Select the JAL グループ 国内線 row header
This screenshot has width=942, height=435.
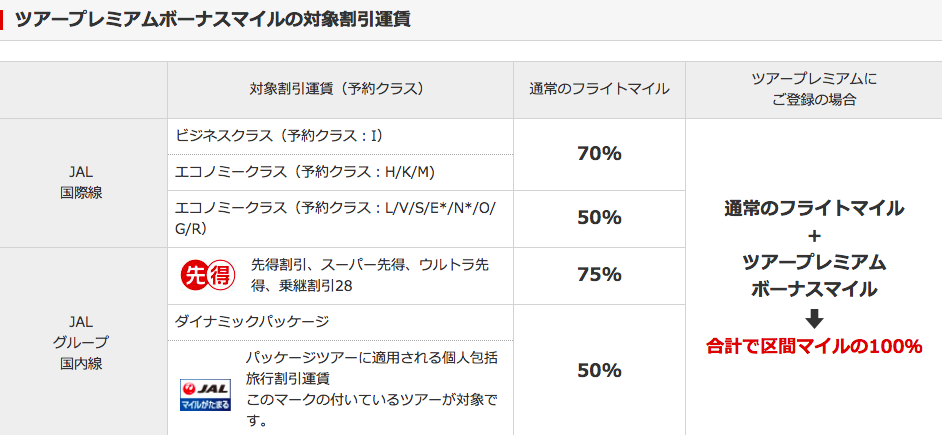tap(84, 341)
